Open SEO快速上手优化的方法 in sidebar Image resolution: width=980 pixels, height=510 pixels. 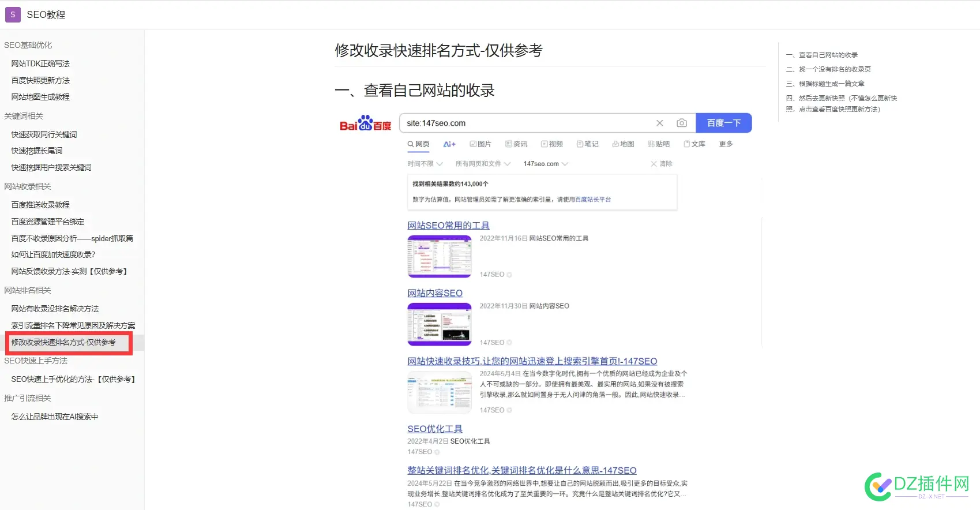[x=73, y=379]
